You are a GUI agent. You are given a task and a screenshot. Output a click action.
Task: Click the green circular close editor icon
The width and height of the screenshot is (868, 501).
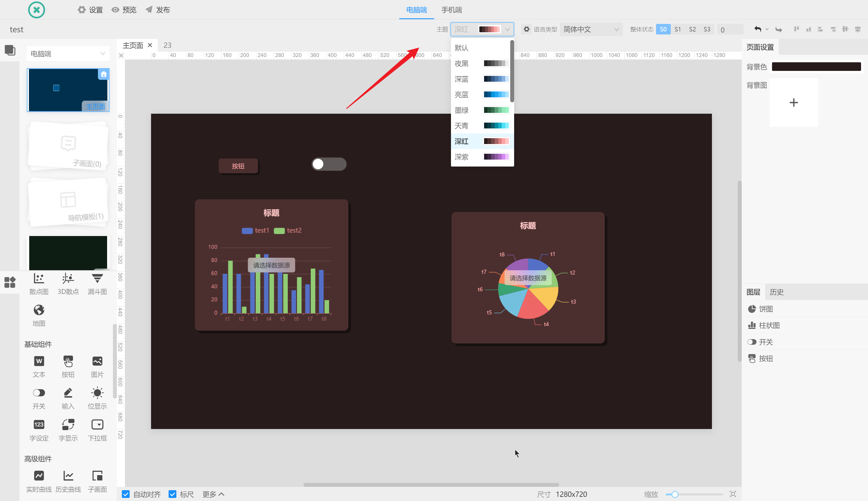[36, 10]
